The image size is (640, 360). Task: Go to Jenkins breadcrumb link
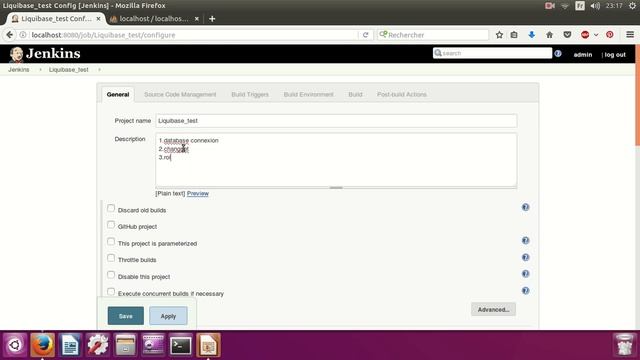(x=19, y=70)
